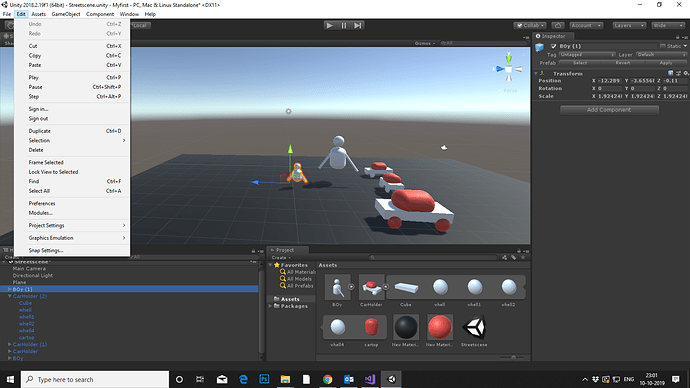Click the cloud services icon

tap(558, 26)
